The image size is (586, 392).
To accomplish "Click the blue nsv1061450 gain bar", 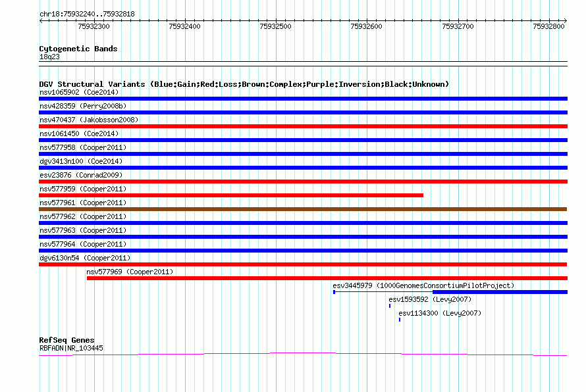I will (x=303, y=140).
